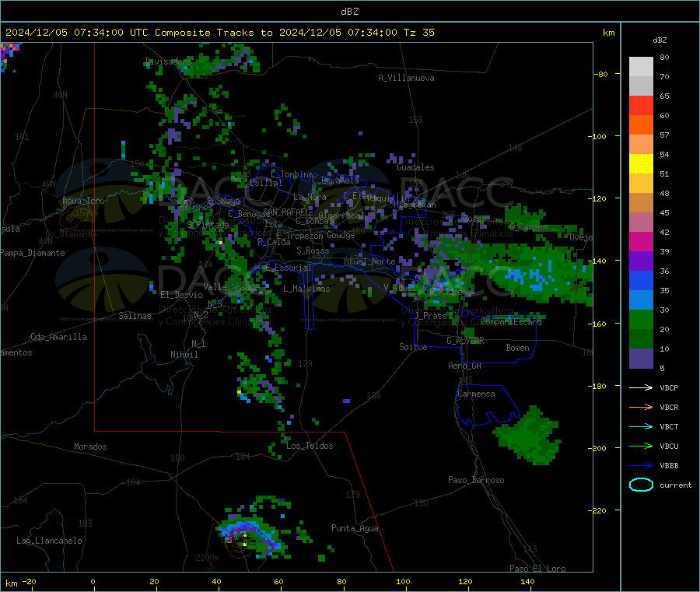Click the Salinas map label
The image size is (700, 592).
(135, 316)
